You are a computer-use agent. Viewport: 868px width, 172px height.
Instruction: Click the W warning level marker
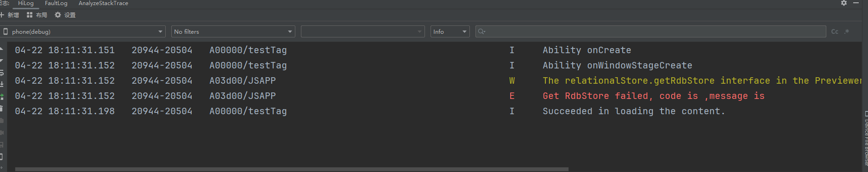512,80
